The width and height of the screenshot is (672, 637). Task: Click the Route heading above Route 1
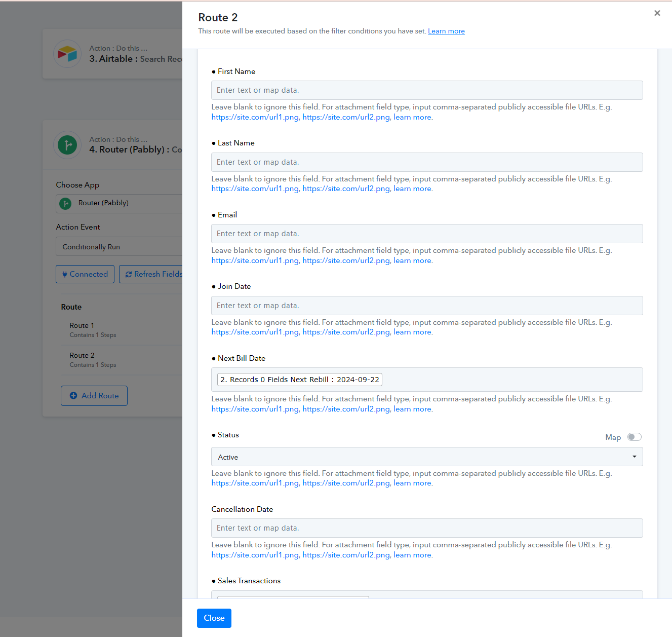[71, 307]
